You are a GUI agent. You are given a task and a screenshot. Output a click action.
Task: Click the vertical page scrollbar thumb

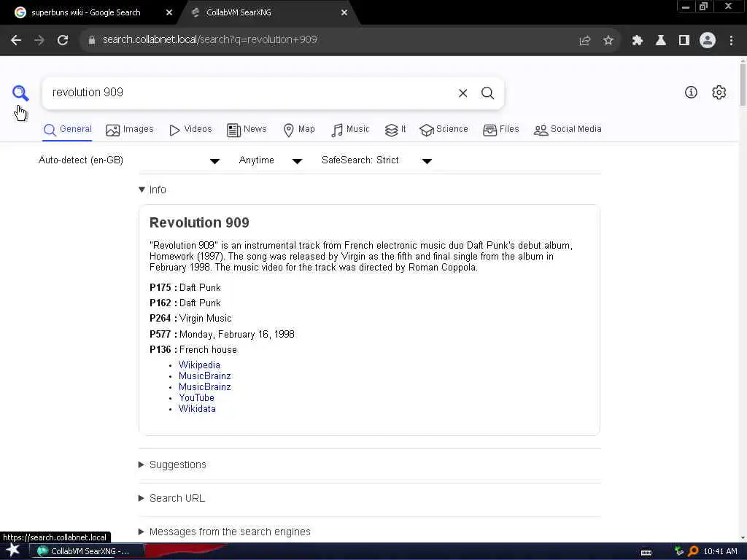point(743,83)
